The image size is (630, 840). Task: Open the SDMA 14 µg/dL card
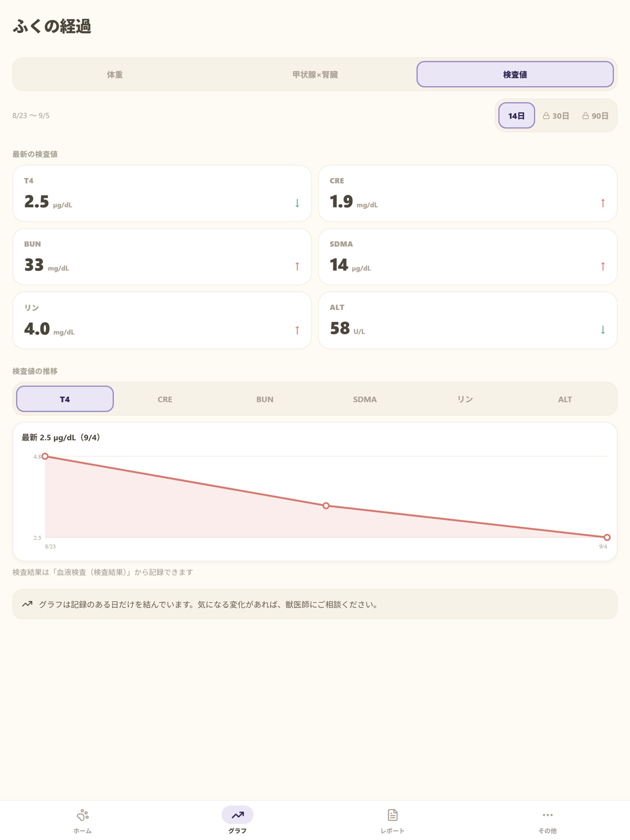pos(468,257)
